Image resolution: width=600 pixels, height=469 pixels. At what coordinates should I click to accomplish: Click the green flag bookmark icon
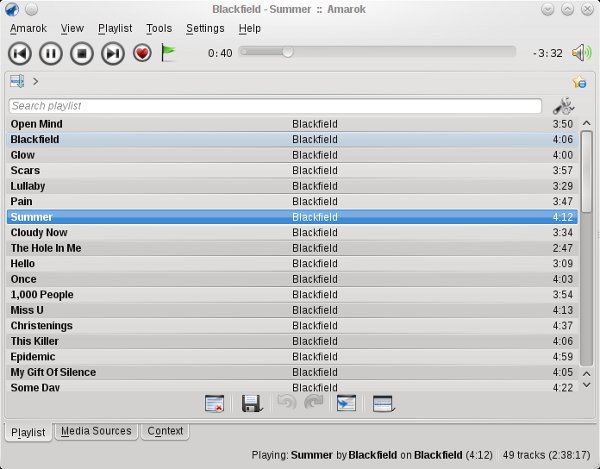[x=168, y=53]
